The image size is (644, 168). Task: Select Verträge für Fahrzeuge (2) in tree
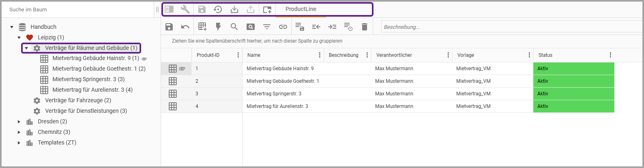pyautogui.click(x=78, y=100)
